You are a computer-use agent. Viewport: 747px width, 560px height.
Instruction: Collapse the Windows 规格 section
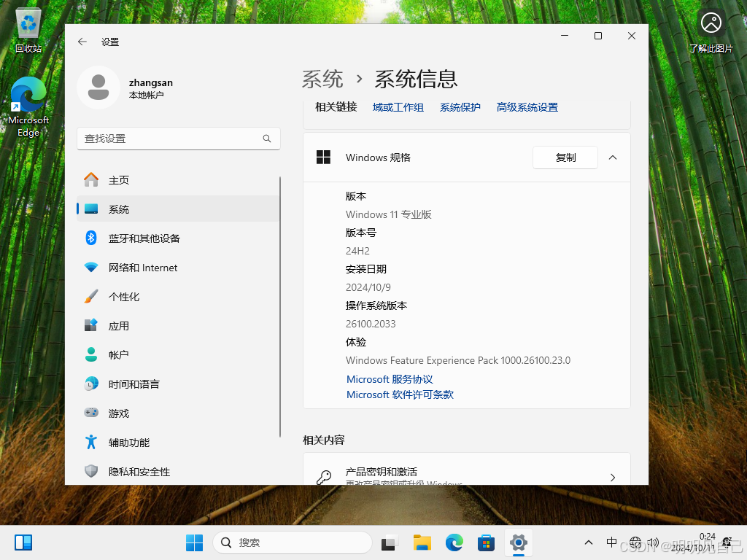[x=613, y=157]
